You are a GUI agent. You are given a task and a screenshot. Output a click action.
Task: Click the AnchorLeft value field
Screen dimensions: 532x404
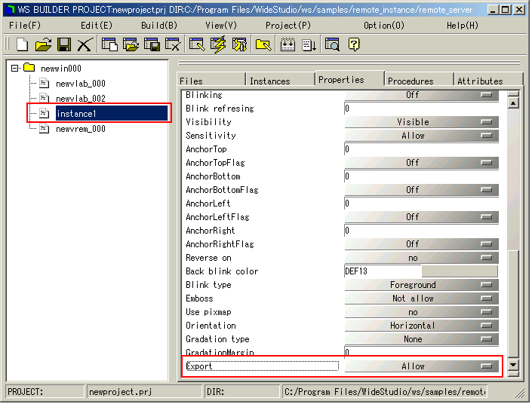point(421,204)
